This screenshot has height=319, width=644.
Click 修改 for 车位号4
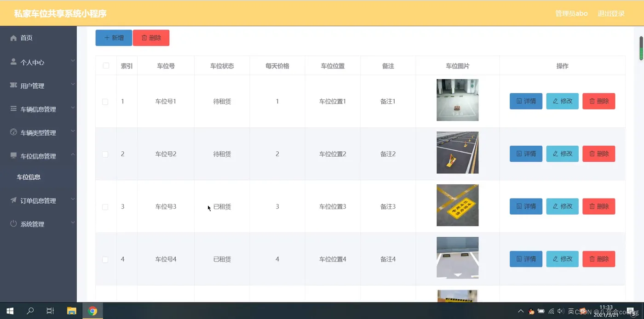(x=562, y=259)
